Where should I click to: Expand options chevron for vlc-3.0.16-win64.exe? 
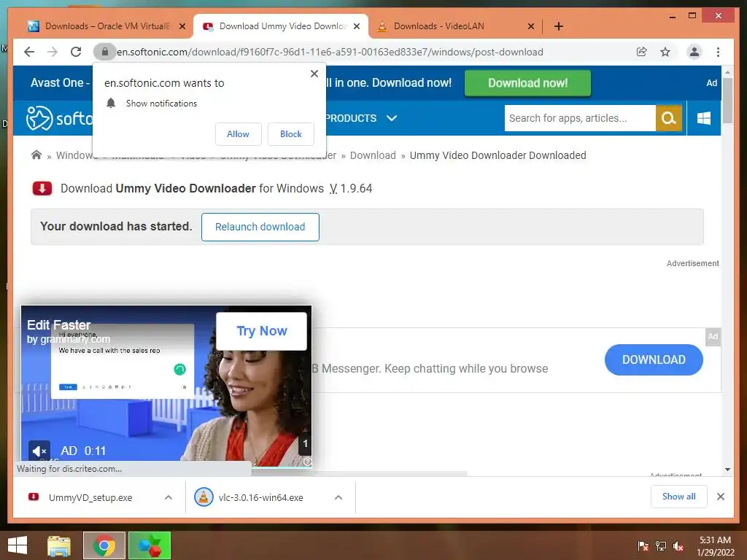[x=338, y=497]
